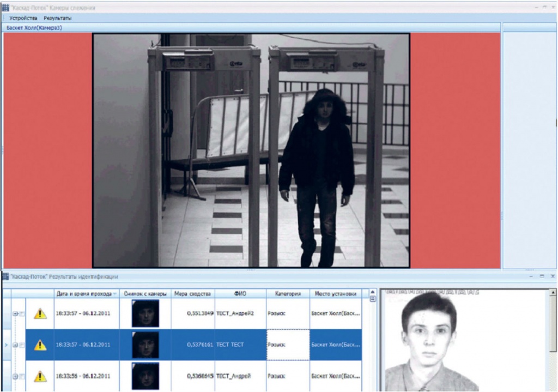Click the grid options icon below scroll-up arrow

click(373, 299)
